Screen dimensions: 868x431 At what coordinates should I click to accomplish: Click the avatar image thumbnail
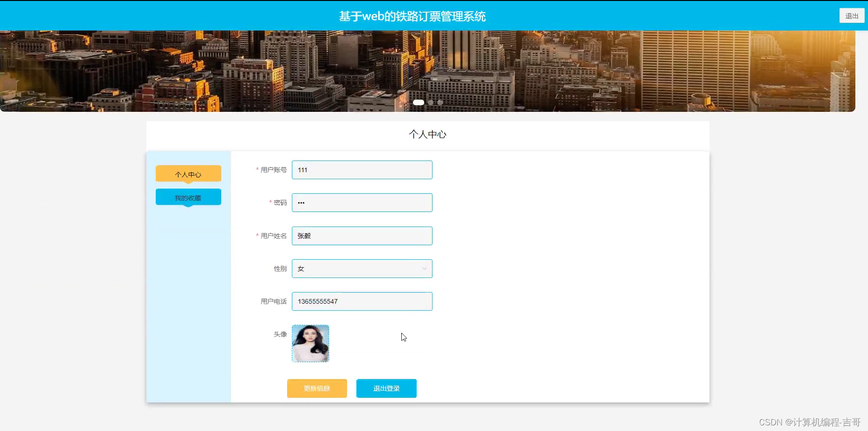(311, 343)
